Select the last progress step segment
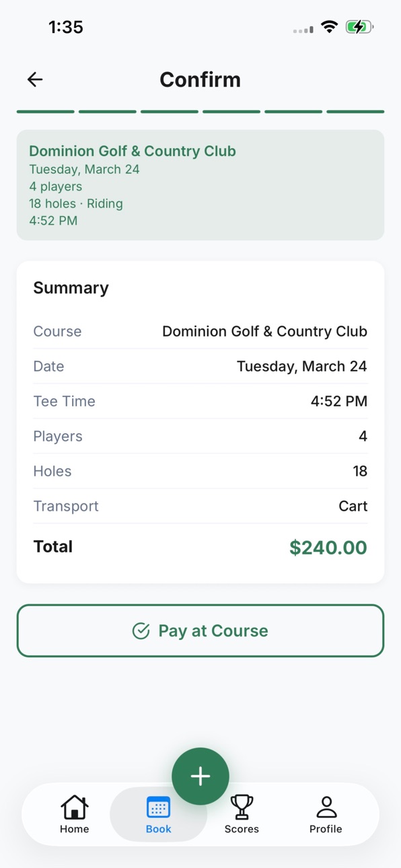 (355, 112)
